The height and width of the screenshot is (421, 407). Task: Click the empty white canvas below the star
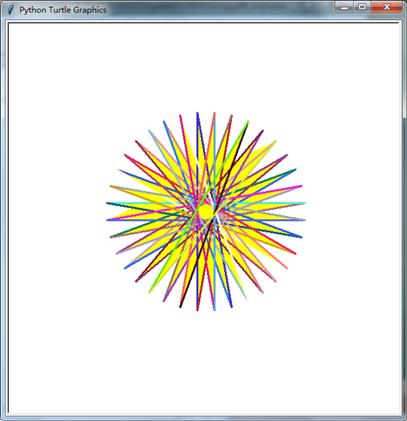[x=205, y=363]
